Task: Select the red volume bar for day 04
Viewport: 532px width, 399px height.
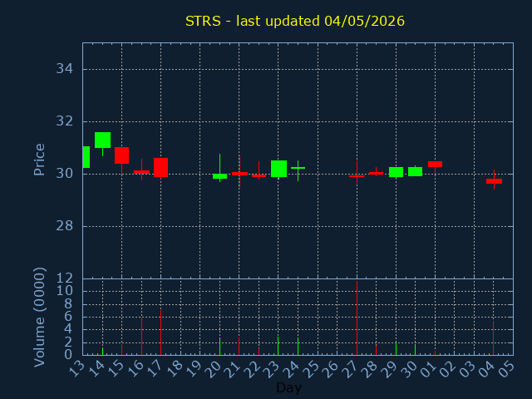Action: [x=493, y=338]
